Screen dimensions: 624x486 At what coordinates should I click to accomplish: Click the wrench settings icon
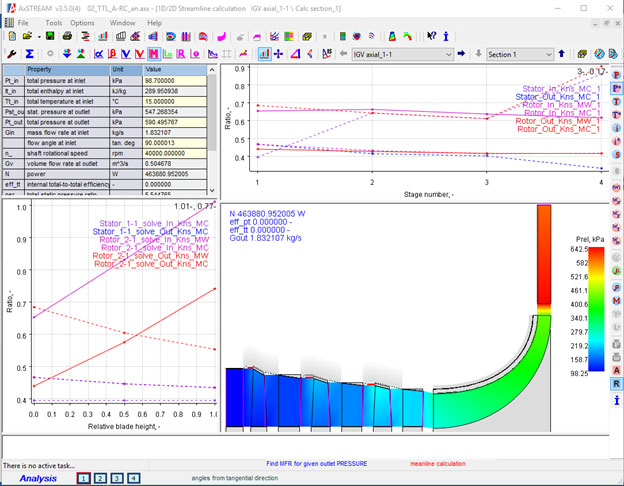point(11,54)
